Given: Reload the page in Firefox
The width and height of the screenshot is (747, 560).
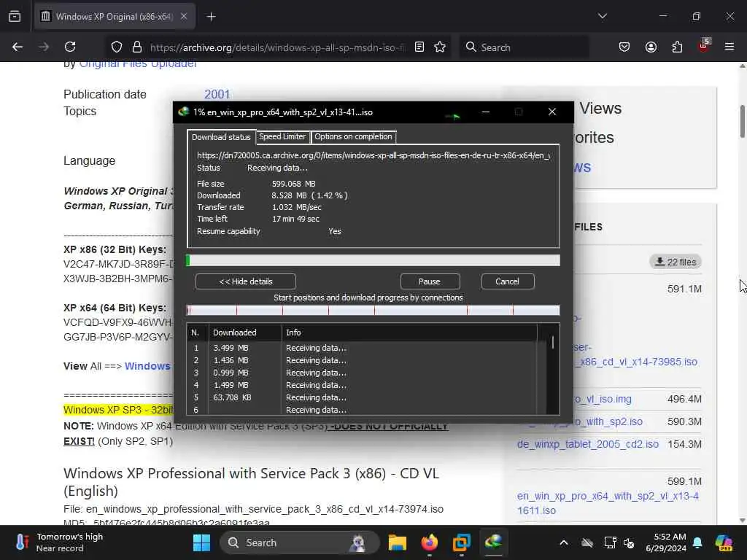Looking at the screenshot, I should pos(70,47).
